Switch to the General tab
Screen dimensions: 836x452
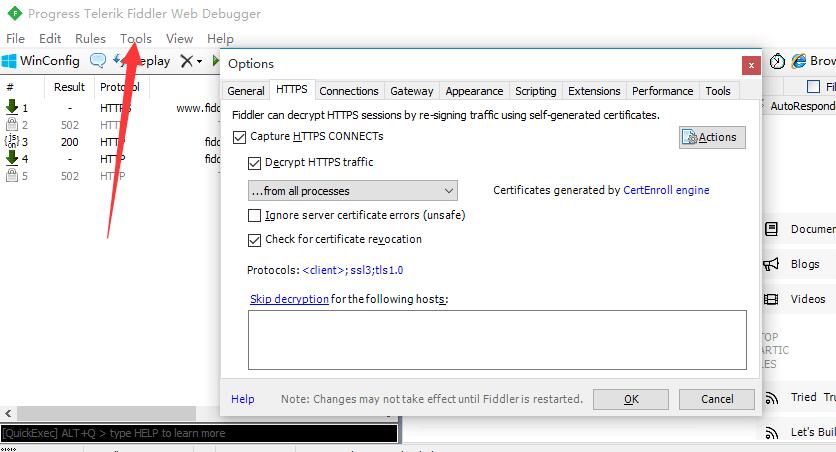coord(246,91)
